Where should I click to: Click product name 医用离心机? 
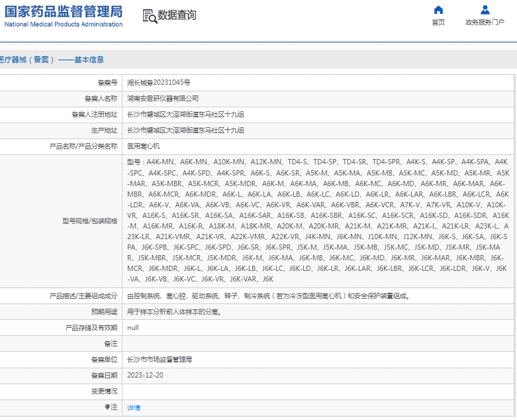(144, 146)
